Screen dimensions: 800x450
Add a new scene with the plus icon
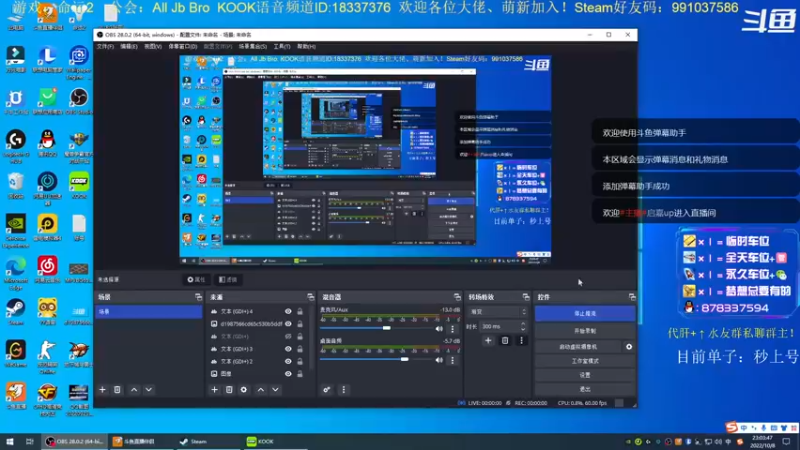103,390
